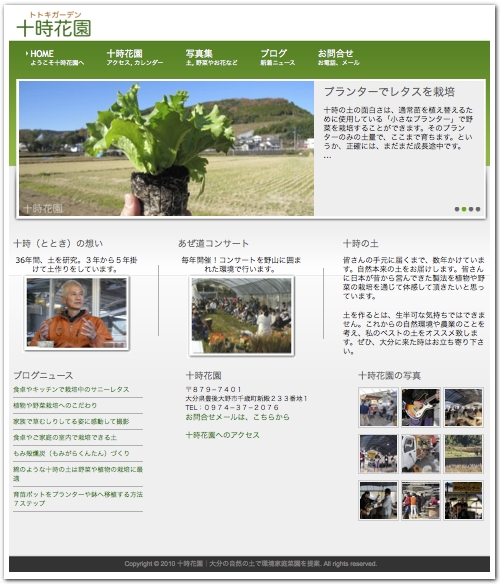Image resolution: width=500 pixels, height=584 pixels.
Task: Select the third slider pagination dot
Action: click(471, 209)
